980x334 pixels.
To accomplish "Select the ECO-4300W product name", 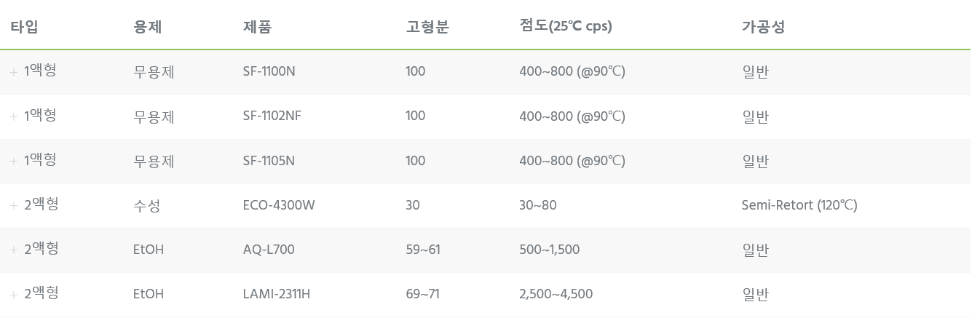I will pyautogui.click(x=279, y=204).
